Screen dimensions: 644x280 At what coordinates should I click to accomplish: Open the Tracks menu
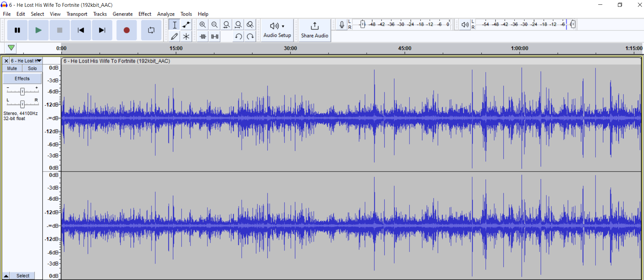point(100,14)
